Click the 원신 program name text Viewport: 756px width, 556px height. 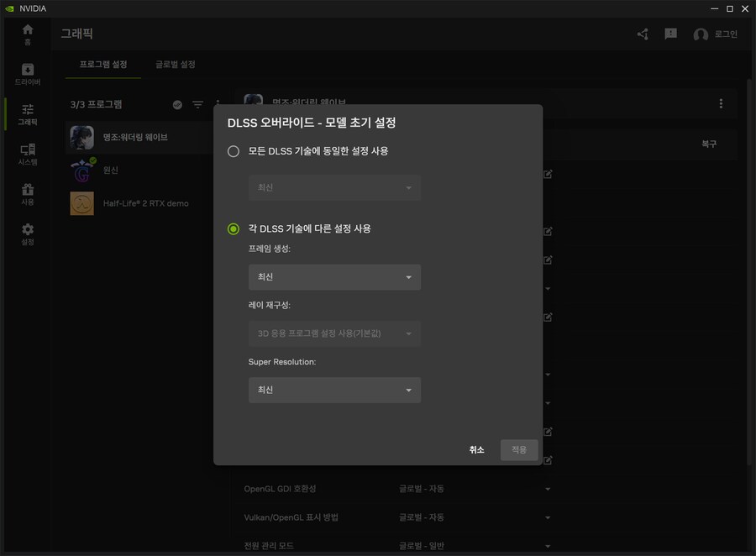pos(110,170)
